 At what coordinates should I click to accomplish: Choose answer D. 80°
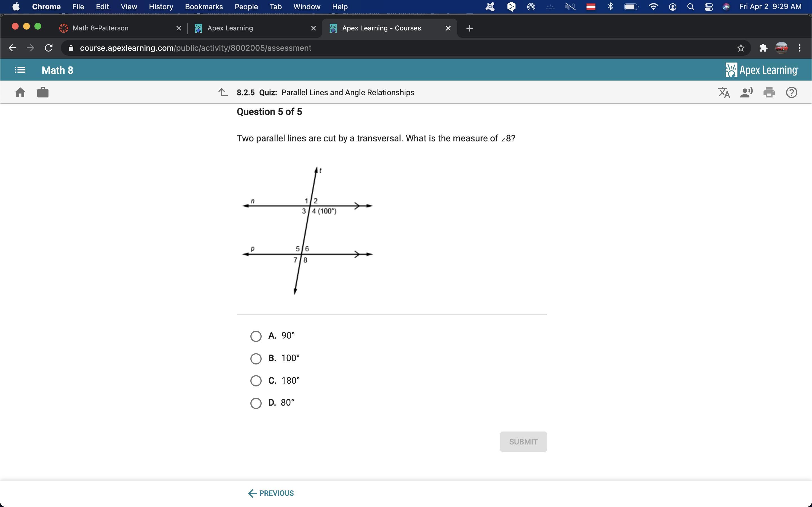pos(256,403)
